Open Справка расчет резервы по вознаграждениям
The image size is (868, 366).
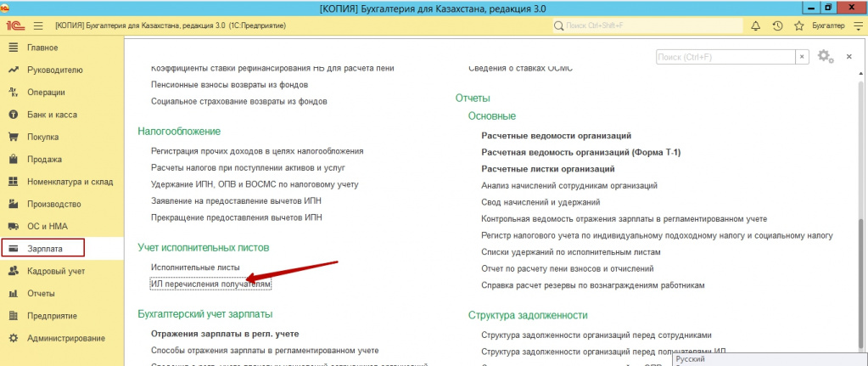(593, 285)
